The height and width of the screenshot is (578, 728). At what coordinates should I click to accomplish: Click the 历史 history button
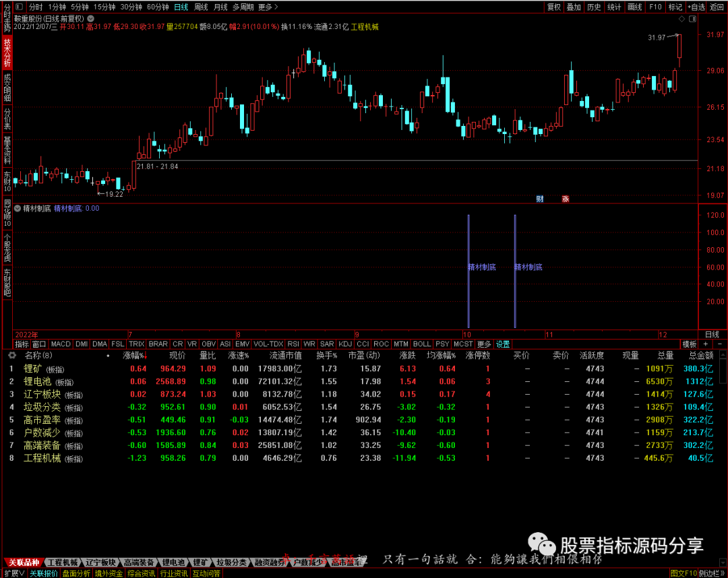[x=594, y=7]
